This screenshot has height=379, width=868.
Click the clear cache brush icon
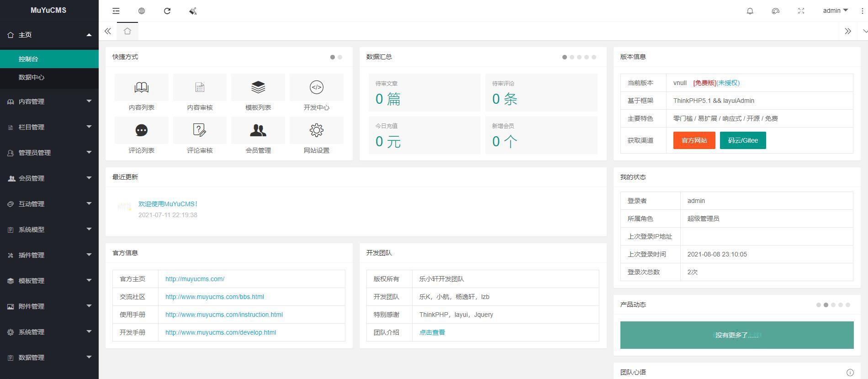(193, 11)
